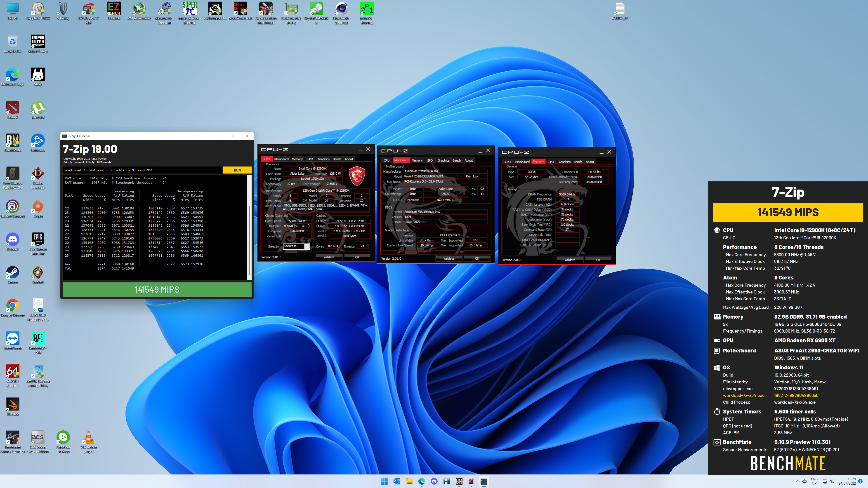Open the Cinebench shortcut icon
868x488 pixels.
coord(342,13)
